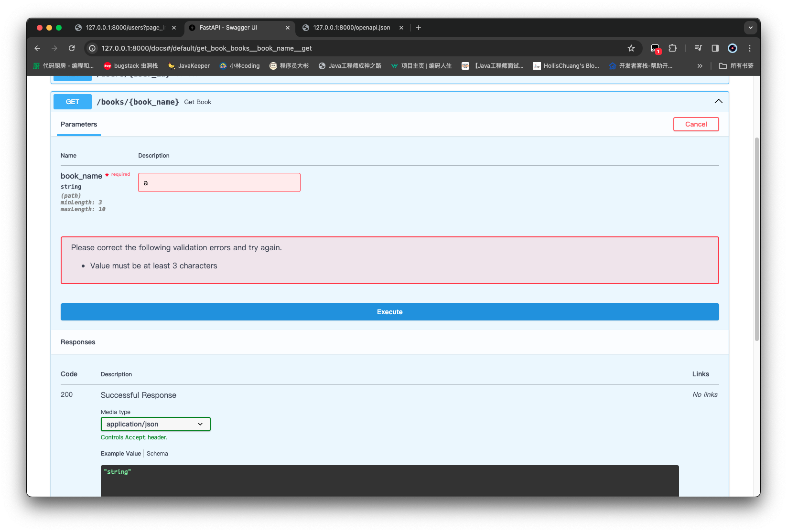Open the 小林coding bookmark

click(x=240, y=66)
